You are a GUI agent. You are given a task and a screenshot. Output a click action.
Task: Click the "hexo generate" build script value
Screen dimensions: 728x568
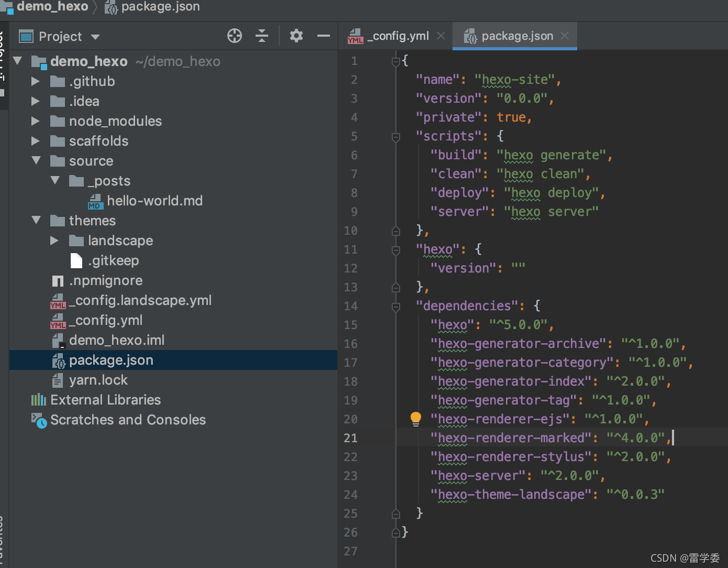pos(551,155)
